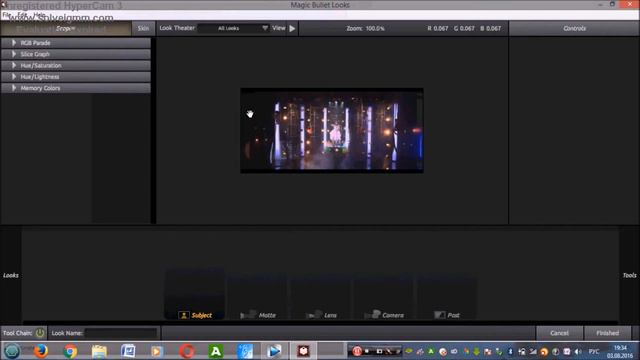
Task: Click the B 0.067 value readout
Action: 491,29
